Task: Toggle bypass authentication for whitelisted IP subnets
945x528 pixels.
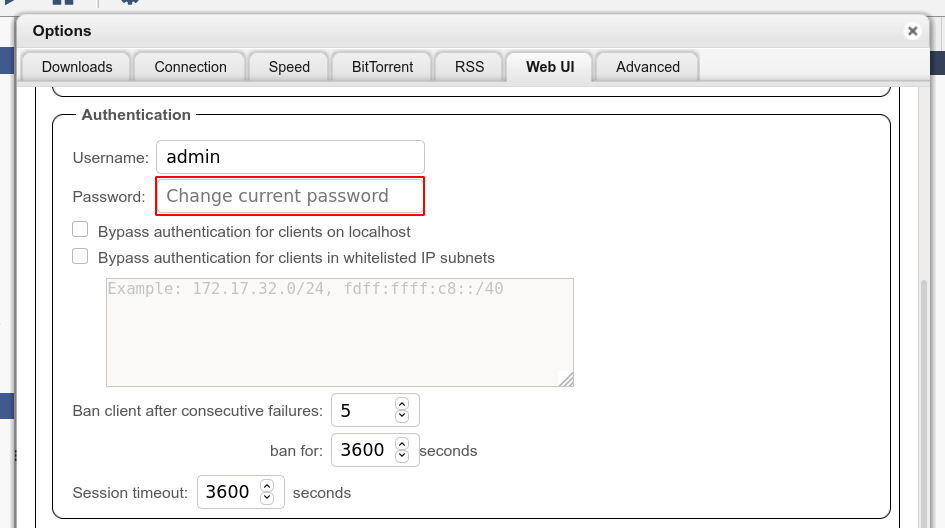Action: pos(81,257)
